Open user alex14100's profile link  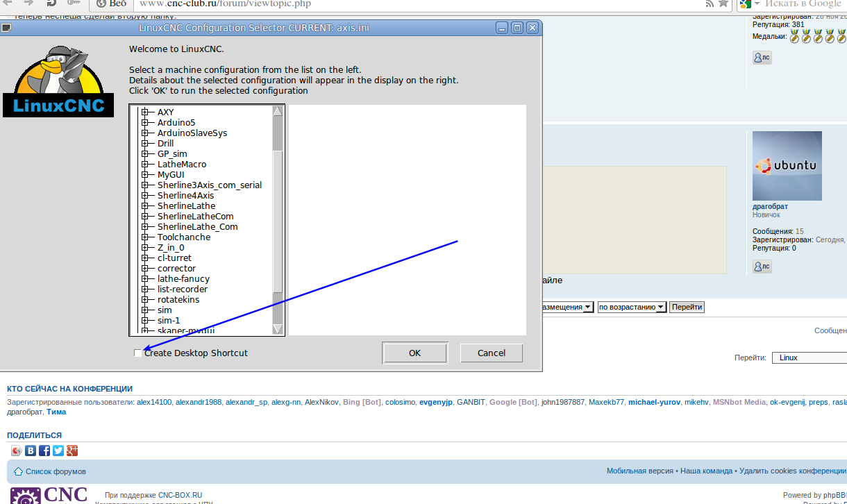coord(154,402)
